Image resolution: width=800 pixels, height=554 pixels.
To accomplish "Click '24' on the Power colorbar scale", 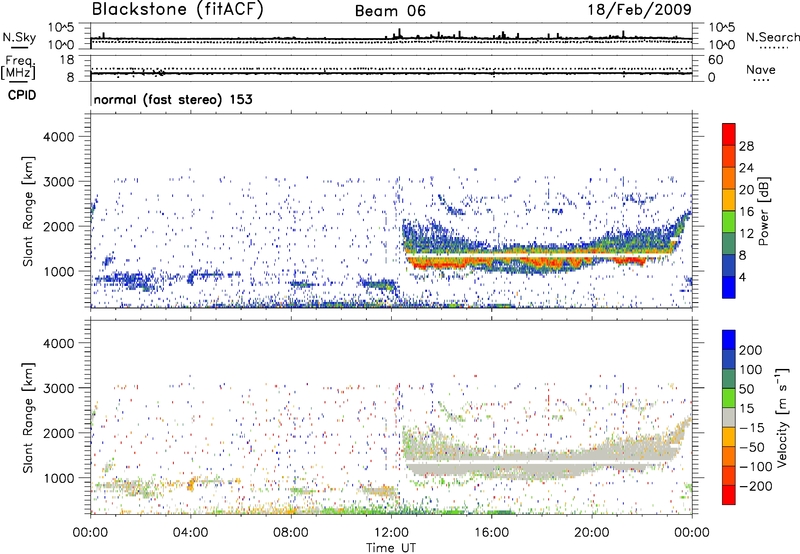I will pyautogui.click(x=746, y=168).
